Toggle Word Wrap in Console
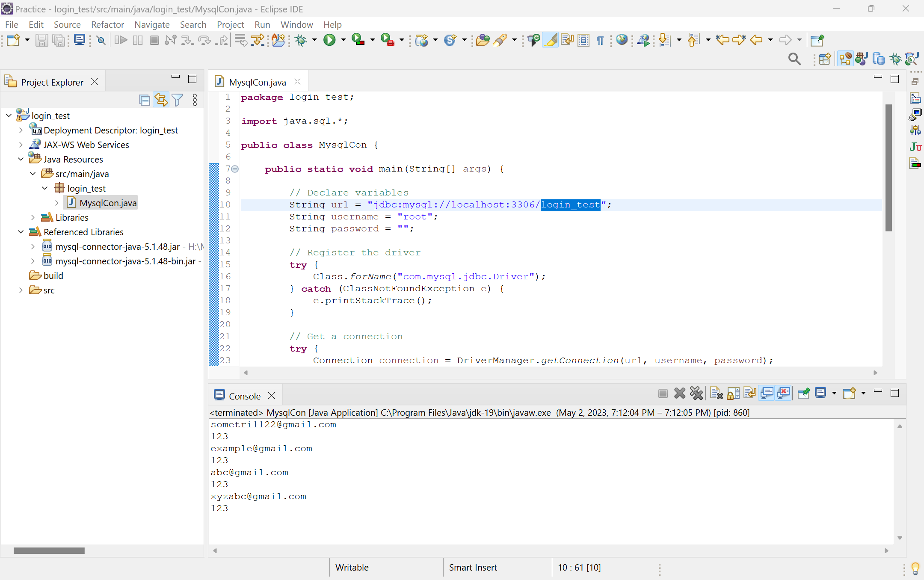 [750, 393]
